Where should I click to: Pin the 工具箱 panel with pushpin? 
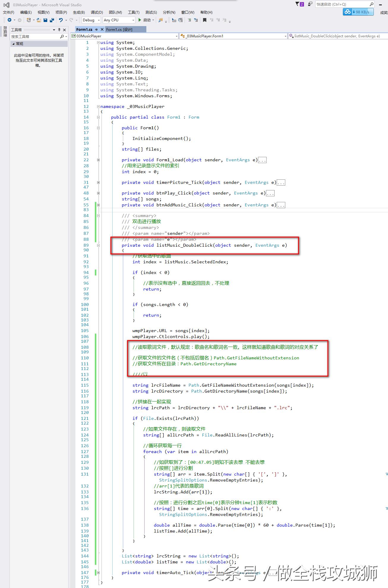[x=59, y=30]
